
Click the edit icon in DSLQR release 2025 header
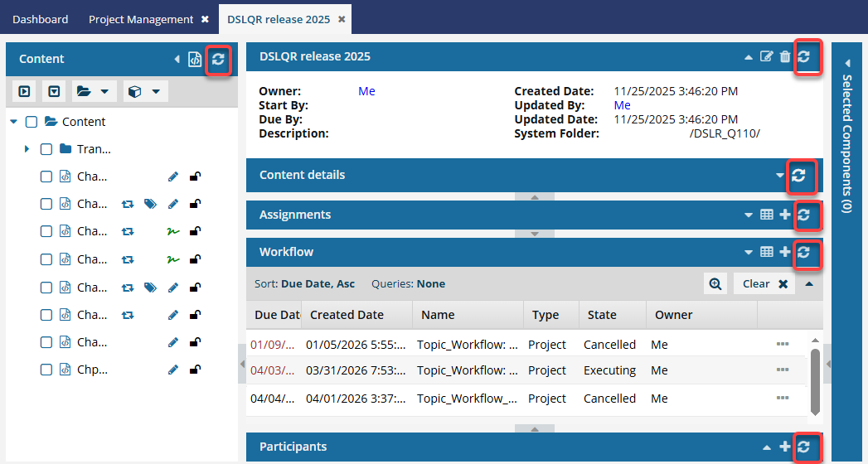tap(767, 57)
